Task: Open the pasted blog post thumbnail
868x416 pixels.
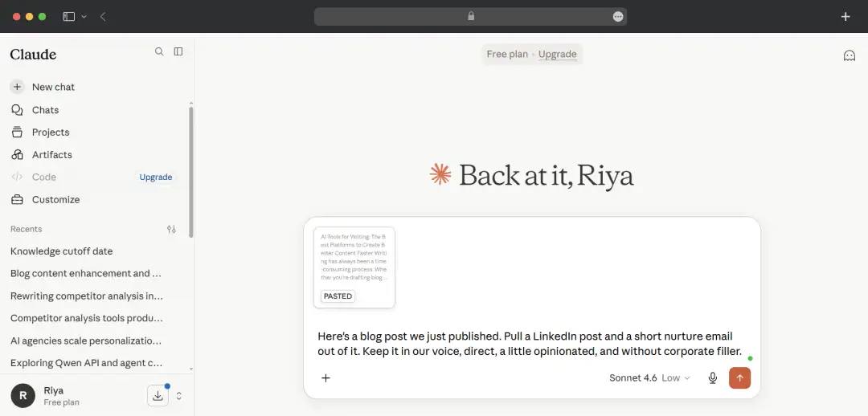Action: pos(354,267)
